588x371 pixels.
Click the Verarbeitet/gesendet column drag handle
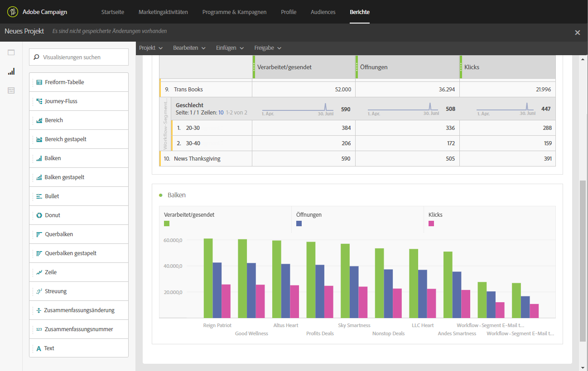point(254,67)
